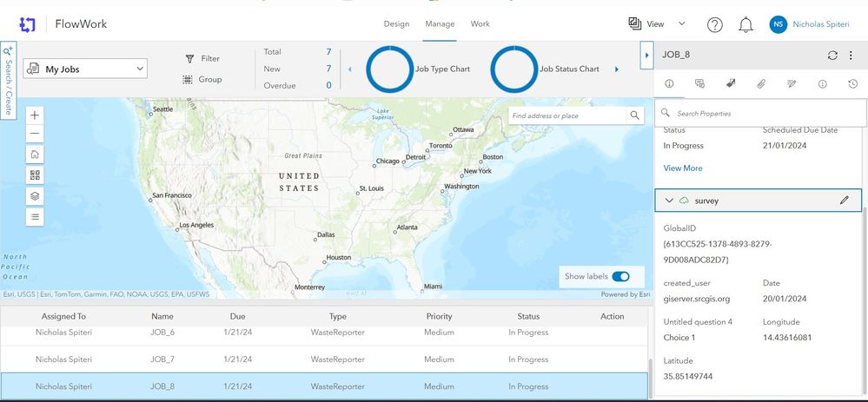Click the Job Type Chart donut
Viewport: 868px width, 402px height.
point(390,69)
